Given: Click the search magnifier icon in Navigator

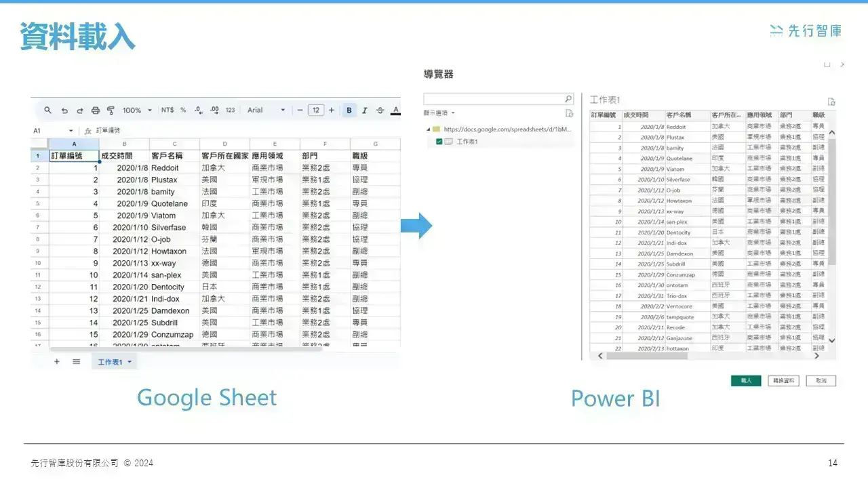Looking at the screenshot, I should point(569,99).
